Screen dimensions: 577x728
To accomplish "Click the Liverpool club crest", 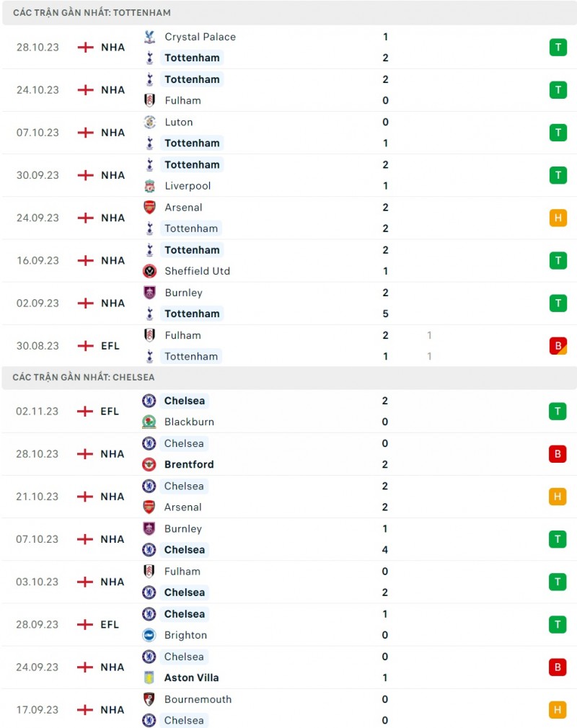I will pos(150,186).
